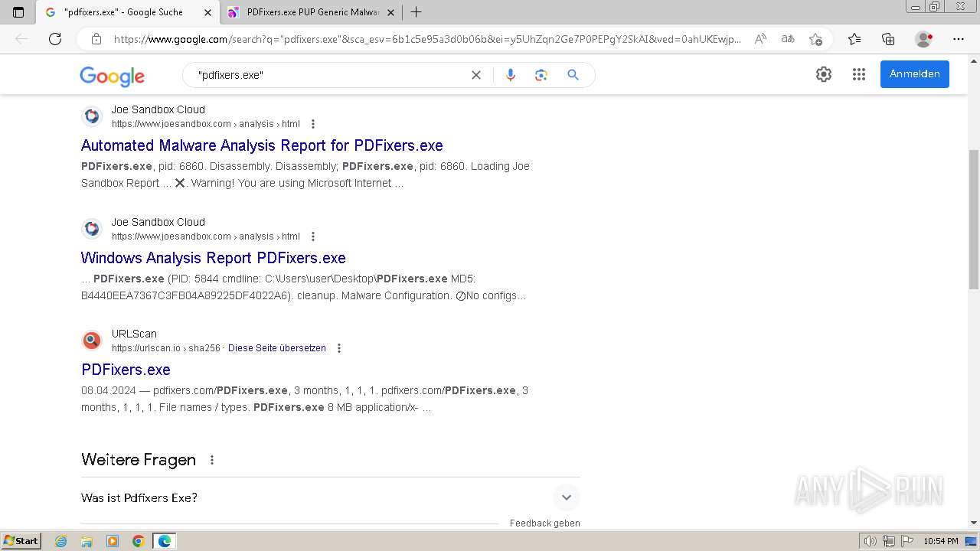This screenshot has height=551, width=980.
Task: Open the Favorites list
Action: (x=854, y=39)
